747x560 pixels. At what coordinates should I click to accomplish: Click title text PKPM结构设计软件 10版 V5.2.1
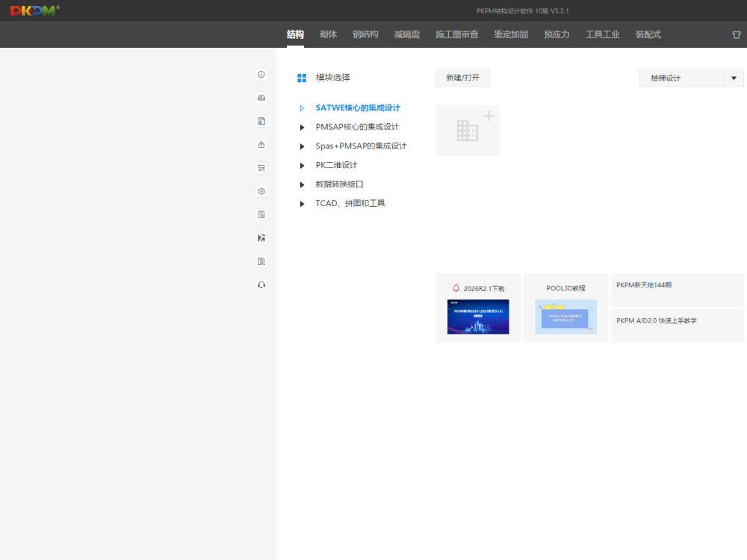(x=523, y=10)
